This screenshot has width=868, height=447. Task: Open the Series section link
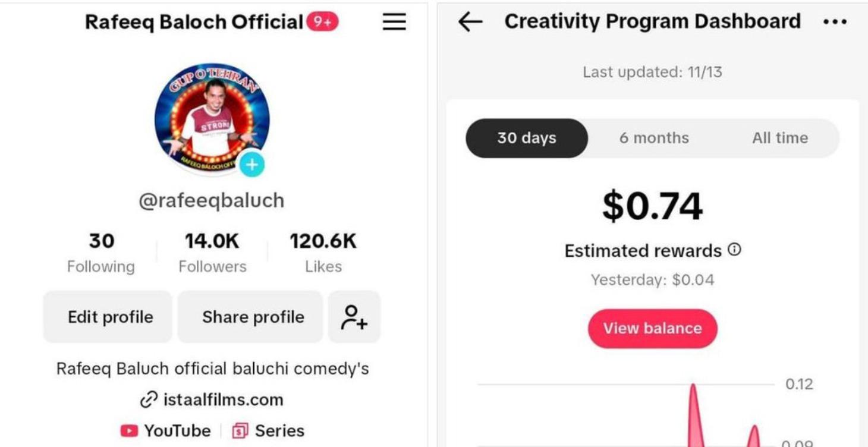tap(268, 431)
